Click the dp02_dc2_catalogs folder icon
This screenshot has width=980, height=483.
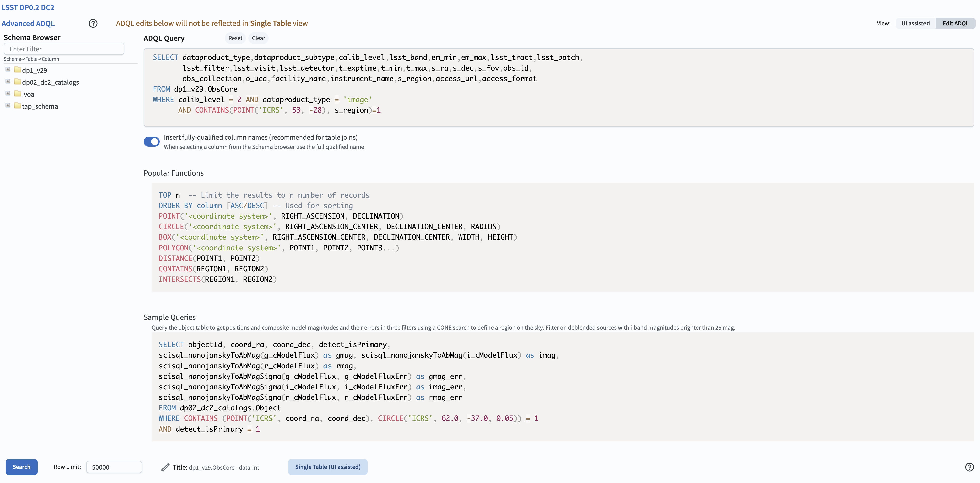click(x=18, y=82)
